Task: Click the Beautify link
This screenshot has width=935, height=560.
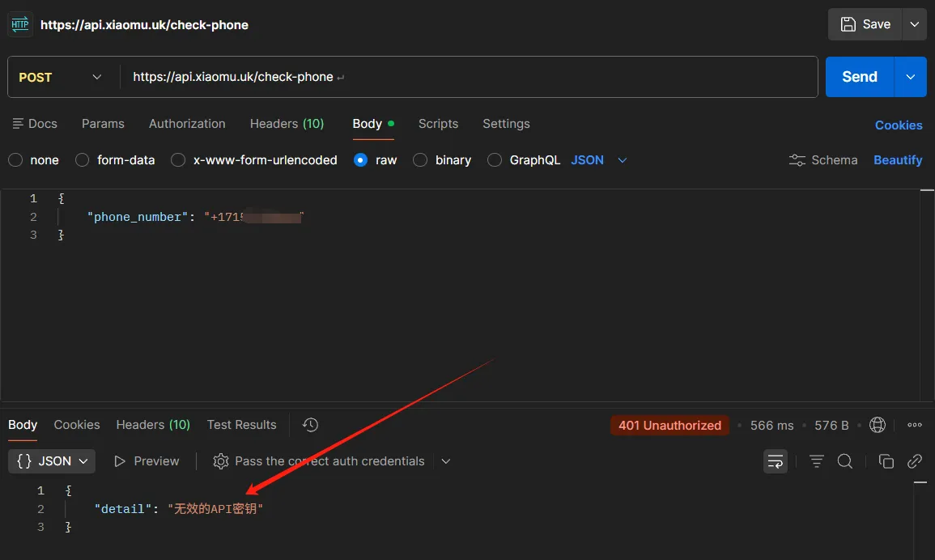Action: coord(898,160)
